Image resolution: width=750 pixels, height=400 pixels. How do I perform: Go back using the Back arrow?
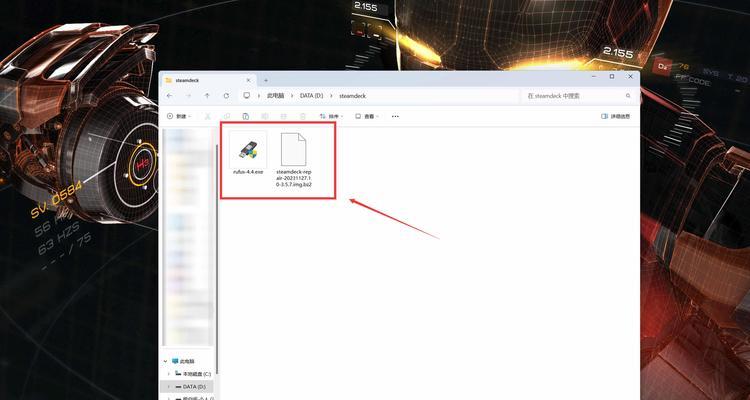click(169, 96)
